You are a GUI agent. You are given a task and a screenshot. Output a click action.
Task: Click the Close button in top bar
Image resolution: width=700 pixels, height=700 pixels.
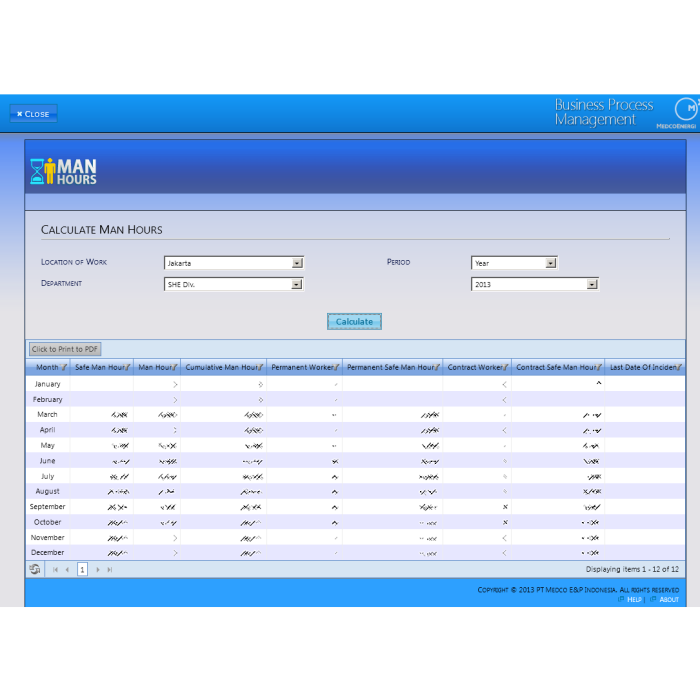[34, 113]
